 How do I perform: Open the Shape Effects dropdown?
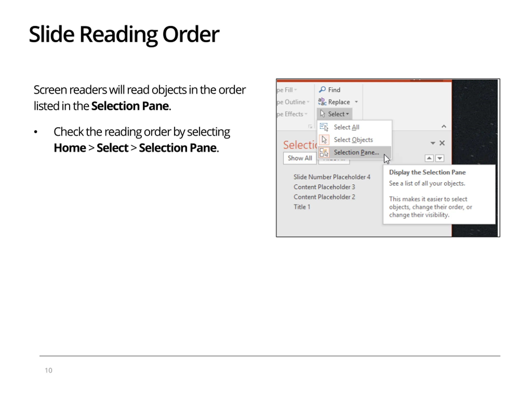[292, 114]
